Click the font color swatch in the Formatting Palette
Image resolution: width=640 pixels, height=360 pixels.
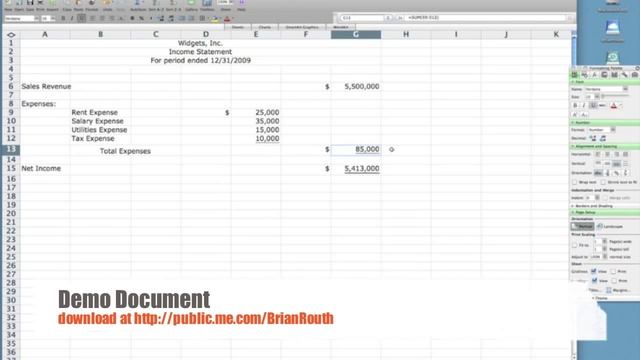[x=613, y=106]
